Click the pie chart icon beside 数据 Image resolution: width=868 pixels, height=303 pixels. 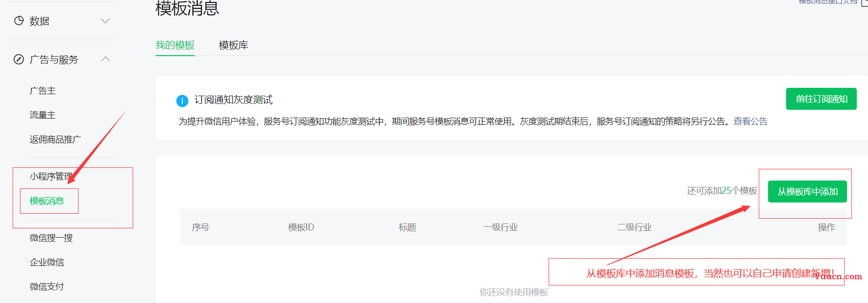click(x=19, y=20)
